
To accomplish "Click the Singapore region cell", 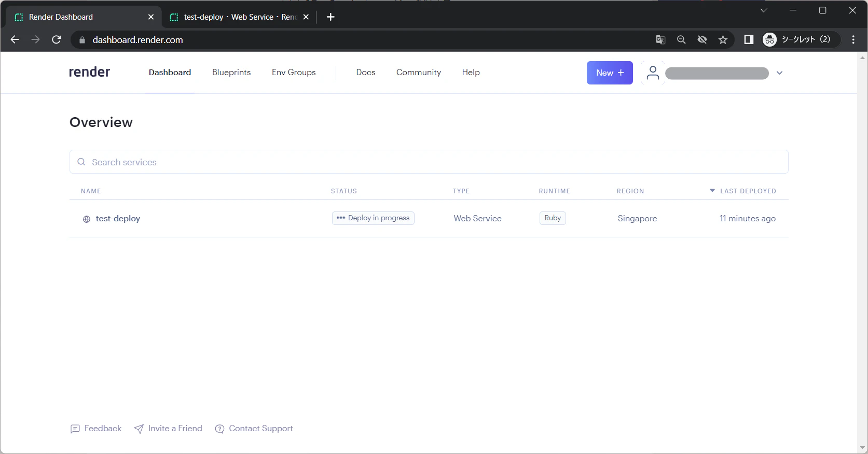I will (x=637, y=219).
